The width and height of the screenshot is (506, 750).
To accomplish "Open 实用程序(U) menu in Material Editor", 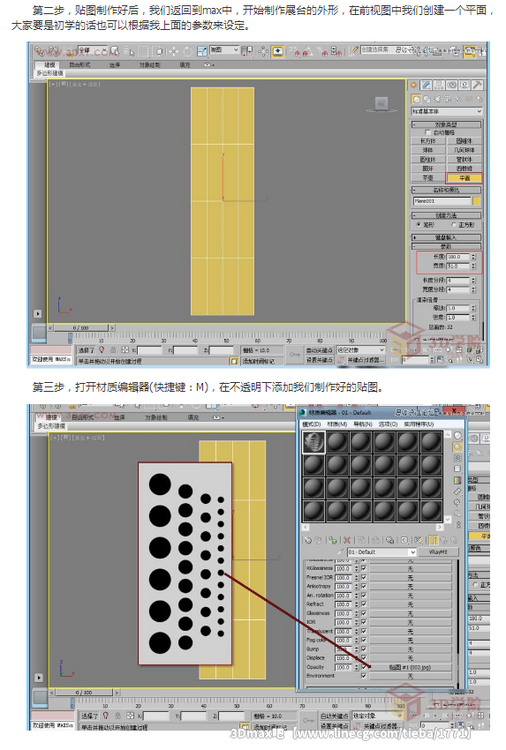I will (419, 424).
